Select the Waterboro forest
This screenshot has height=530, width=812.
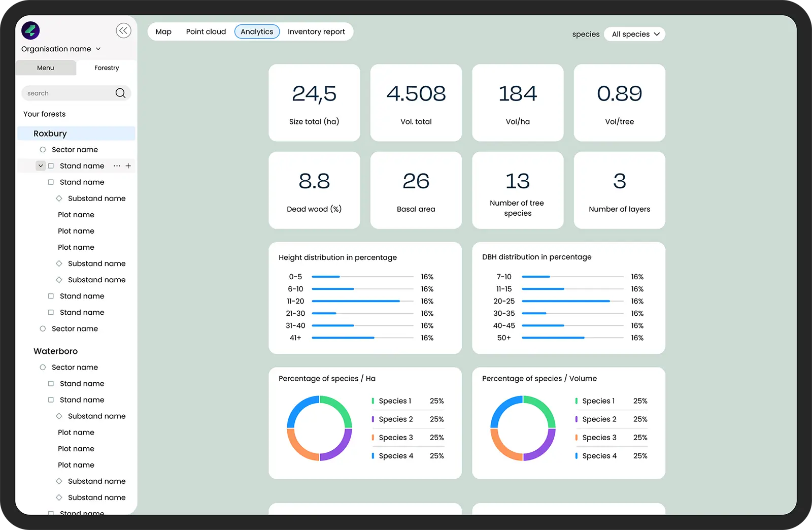[x=55, y=351]
